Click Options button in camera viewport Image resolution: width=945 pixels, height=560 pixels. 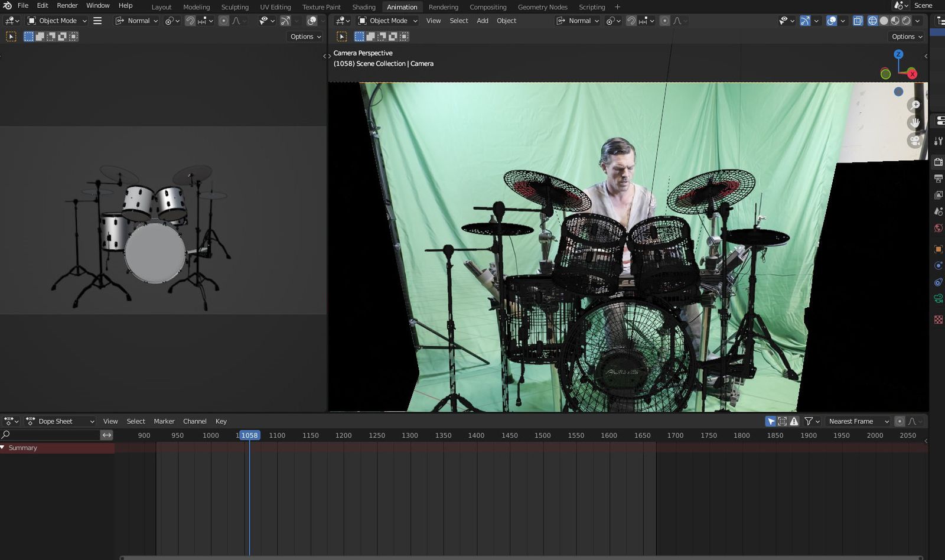(907, 37)
